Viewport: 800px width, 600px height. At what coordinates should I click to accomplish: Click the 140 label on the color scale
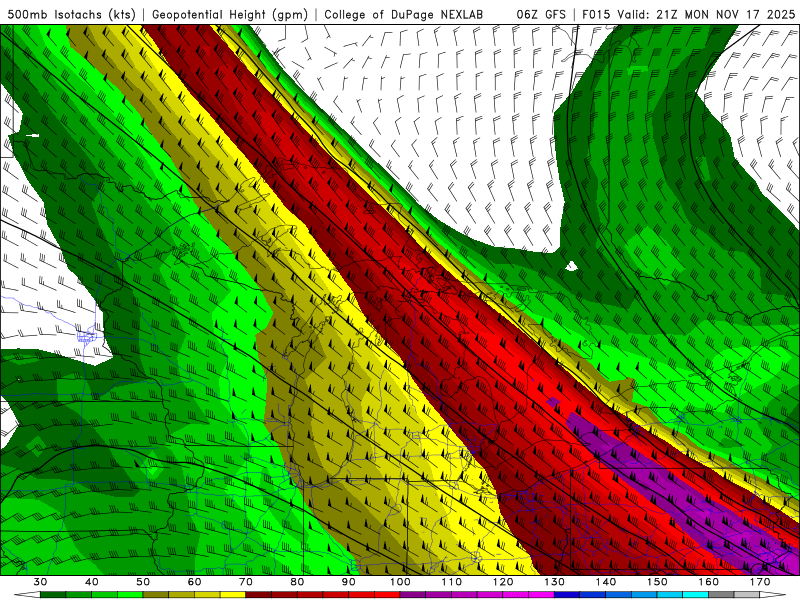pos(606,582)
